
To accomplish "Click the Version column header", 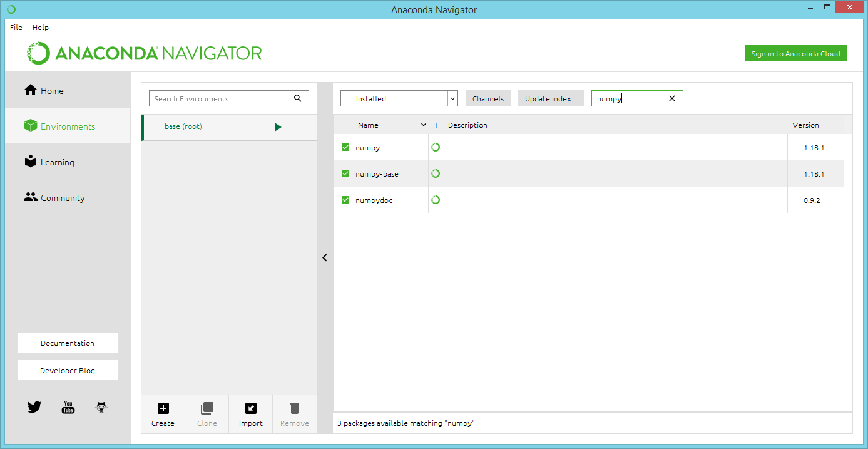I will tap(806, 125).
